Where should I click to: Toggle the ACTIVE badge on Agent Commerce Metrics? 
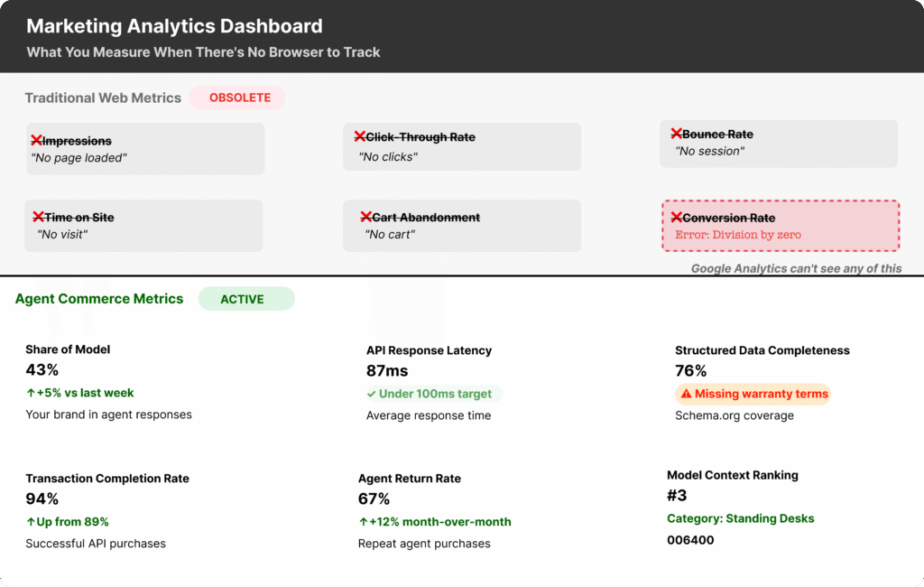(246, 298)
